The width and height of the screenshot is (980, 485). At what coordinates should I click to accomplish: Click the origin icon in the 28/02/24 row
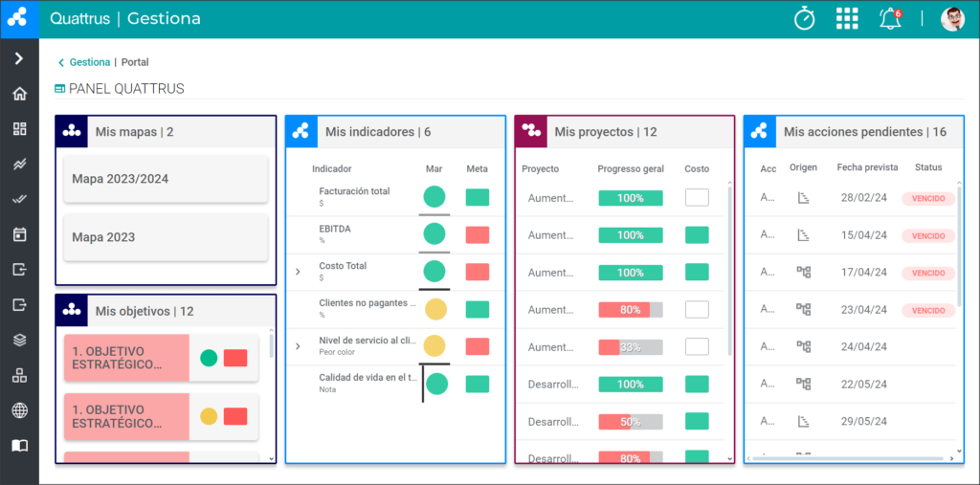coord(804,198)
